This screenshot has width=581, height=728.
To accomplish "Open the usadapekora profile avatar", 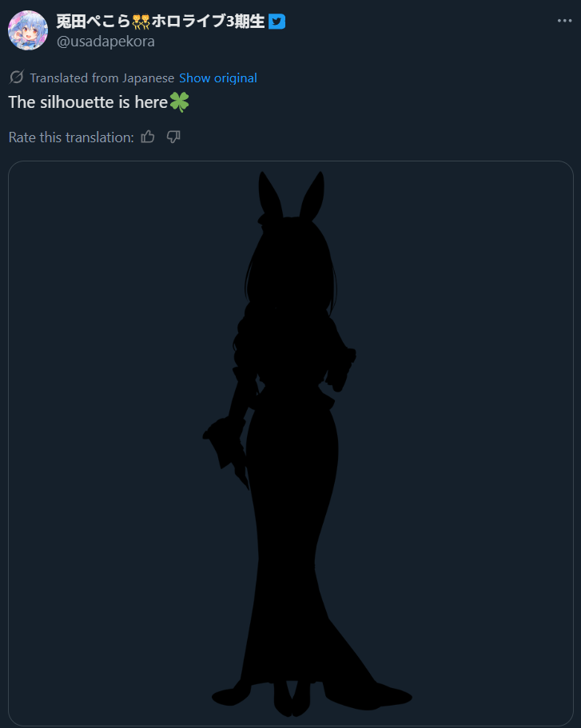I will click(28, 30).
